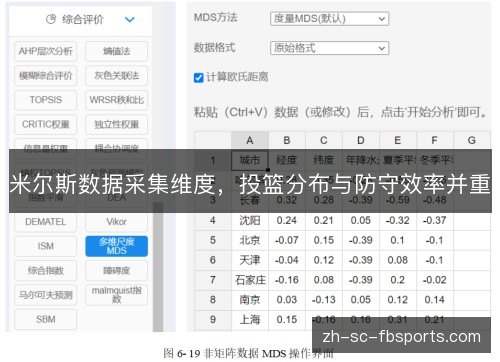The height and width of the screenshot is (362, 500).
Task: Click the 石家庄 cell
Action: (x=250, y=280)
